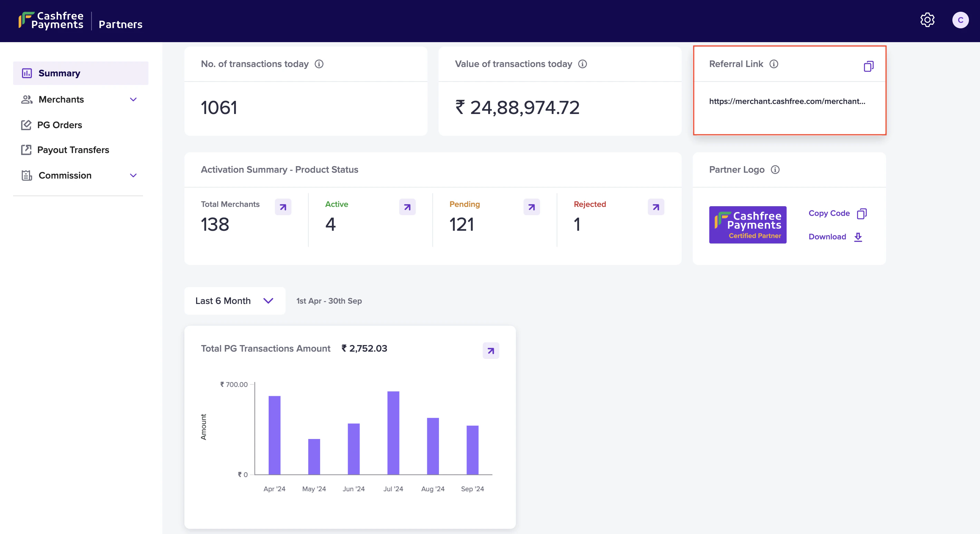Copy the Referral Link using copy icon
Image resolution: width=980 pixels, height=534 pixels.
[x=869, y=66]
